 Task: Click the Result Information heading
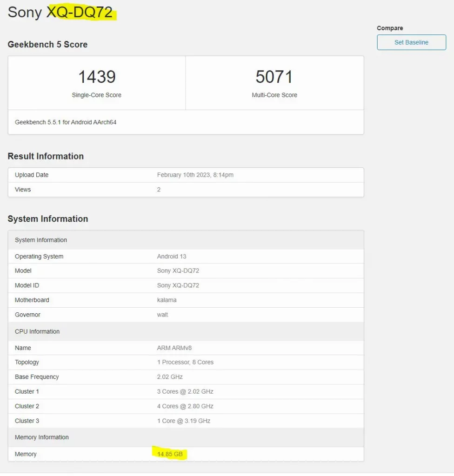46,156
